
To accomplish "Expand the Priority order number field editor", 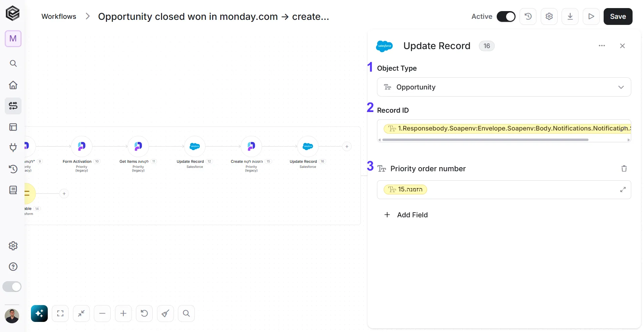I will pyautogui.click(x=623, y=190).
